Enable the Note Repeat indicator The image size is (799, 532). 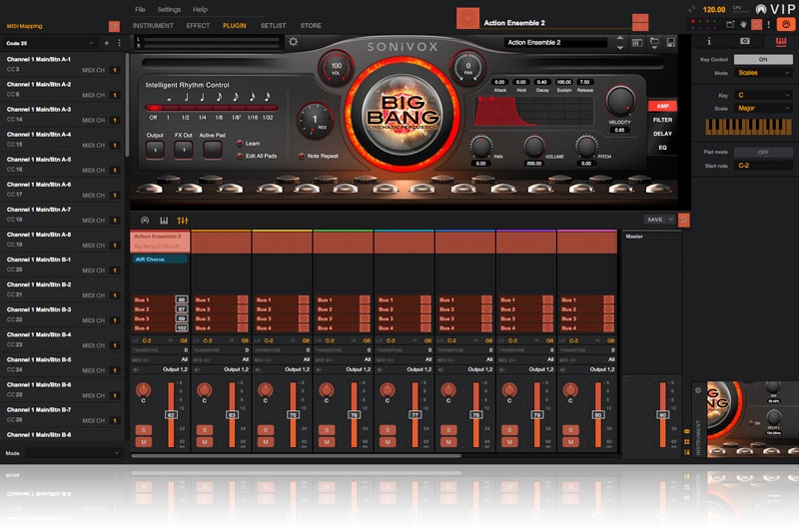click(x=303, y=156)
